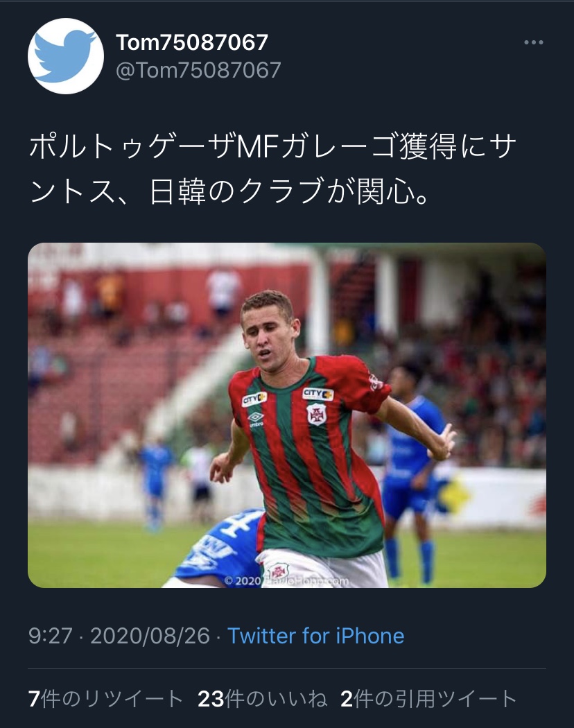The height and width of the screenshot is (728, 574).
Task: Select the Japanese tweet text
Action: (273, 168)
